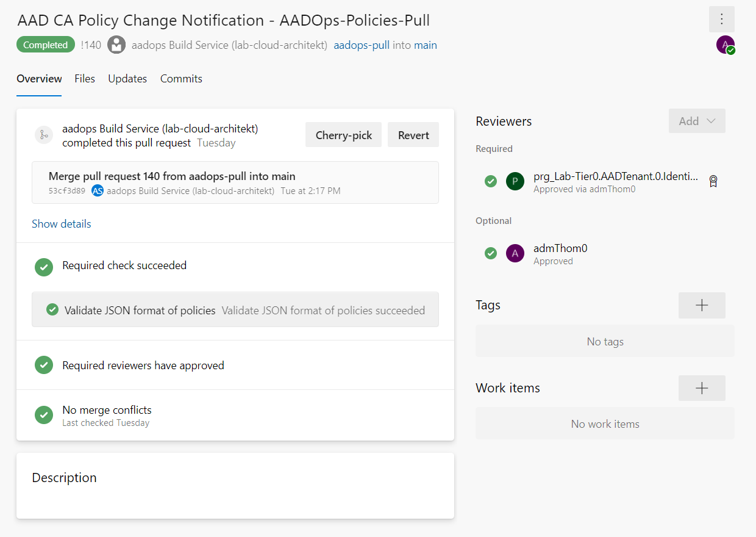Click green check next to Required reviewers approved
Screen dimensions: 756x537
(44, 366)
